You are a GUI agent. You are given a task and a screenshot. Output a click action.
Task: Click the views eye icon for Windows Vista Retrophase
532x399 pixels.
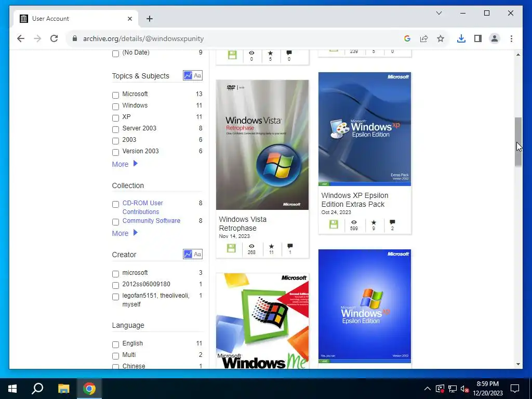click(251, 246)
